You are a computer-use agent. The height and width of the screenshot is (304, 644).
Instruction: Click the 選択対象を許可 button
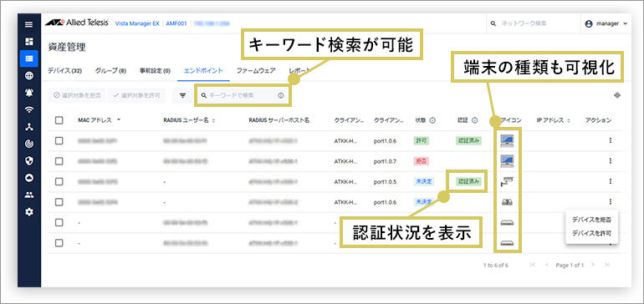136,95
